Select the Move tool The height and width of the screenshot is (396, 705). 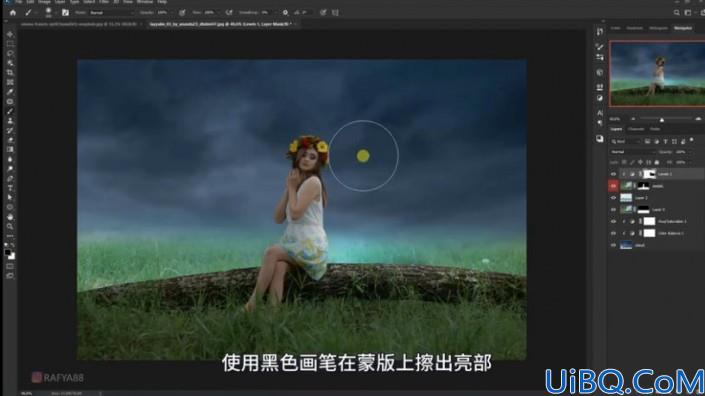point(10,35)
